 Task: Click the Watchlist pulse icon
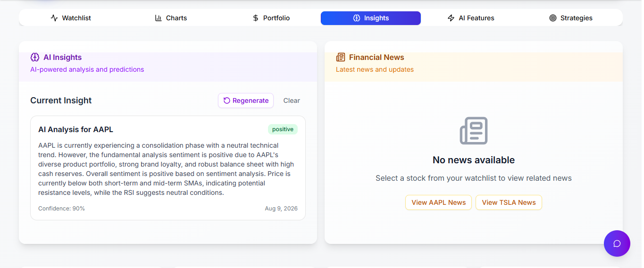pos(54,18)
